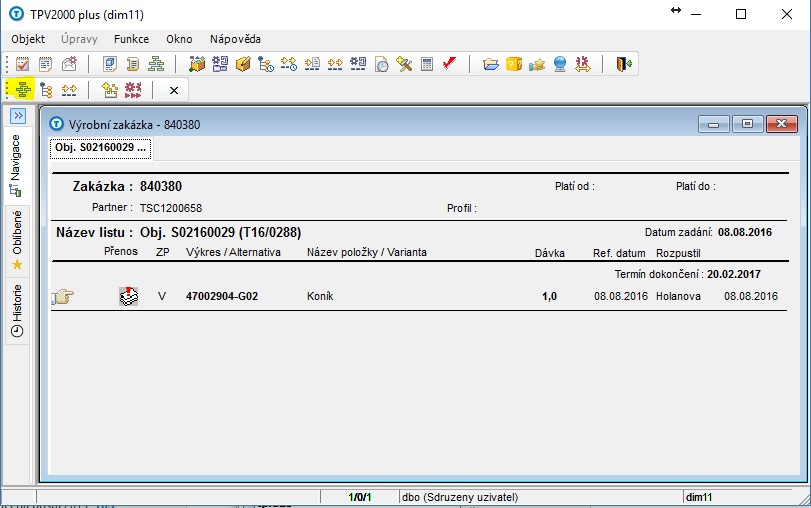
Task: Open the Úpravy menu
Action: tap(79, 39)
